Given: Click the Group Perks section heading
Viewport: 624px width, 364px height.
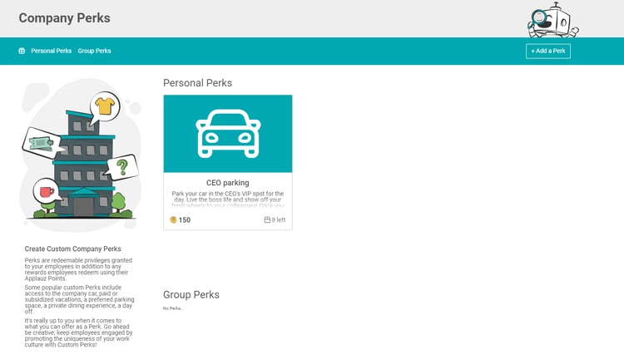Looking at the screenshot, I should [191, 295].
